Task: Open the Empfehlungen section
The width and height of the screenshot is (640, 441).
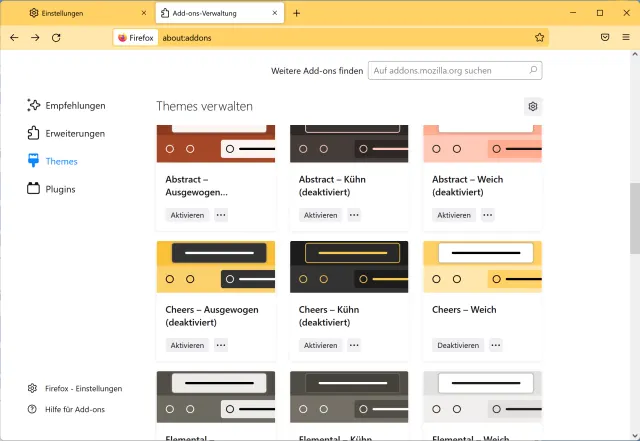Action: (x=66, y=105)
